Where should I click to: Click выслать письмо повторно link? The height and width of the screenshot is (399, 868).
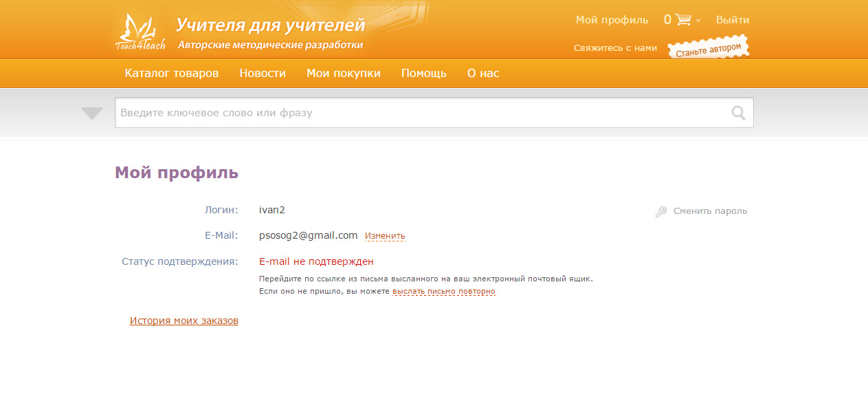[444, 291]
